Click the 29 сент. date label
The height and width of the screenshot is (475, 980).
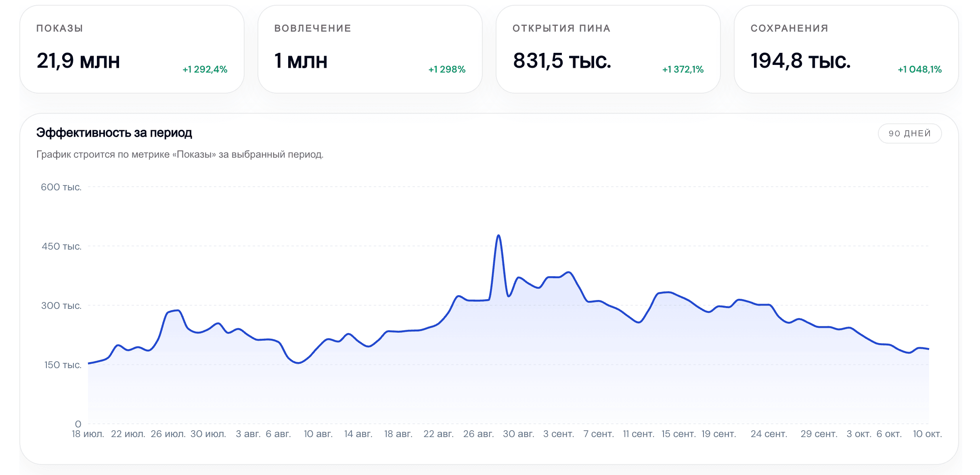click(x=819, y=434)
